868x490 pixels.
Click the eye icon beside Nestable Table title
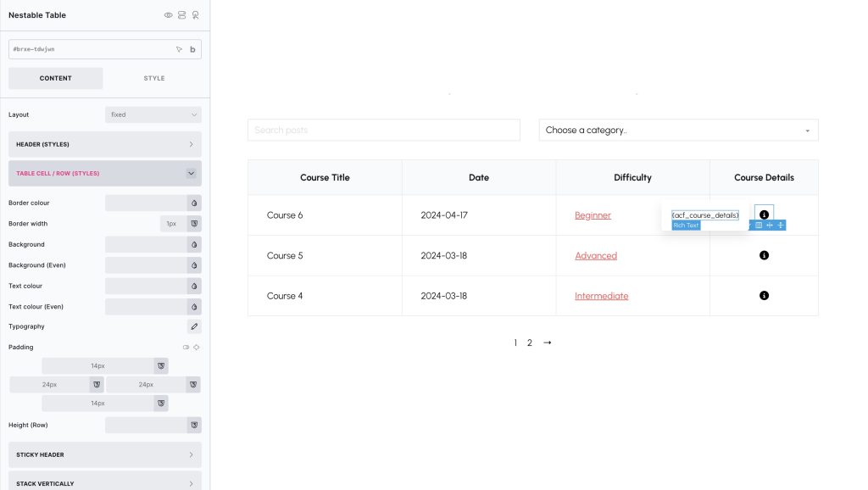click(x=169, y=15)
